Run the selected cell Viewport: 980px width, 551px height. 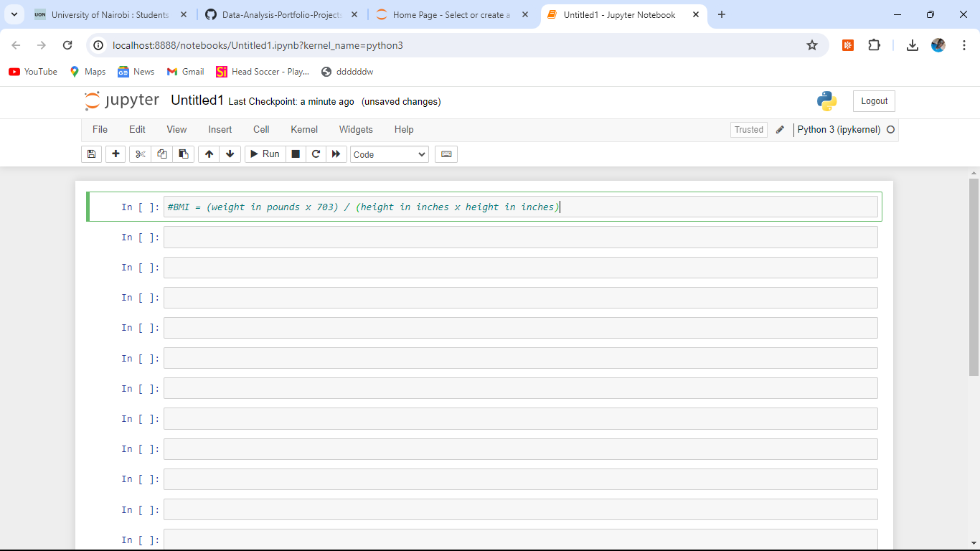265,154
